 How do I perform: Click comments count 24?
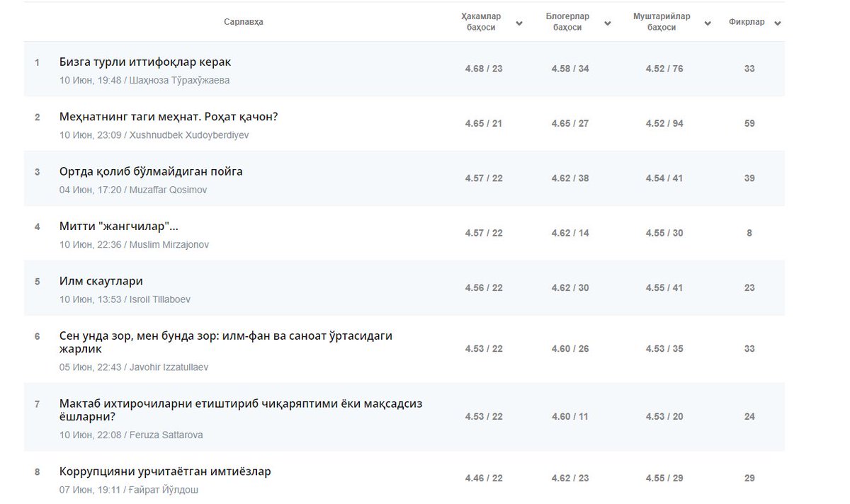(749, 417)
